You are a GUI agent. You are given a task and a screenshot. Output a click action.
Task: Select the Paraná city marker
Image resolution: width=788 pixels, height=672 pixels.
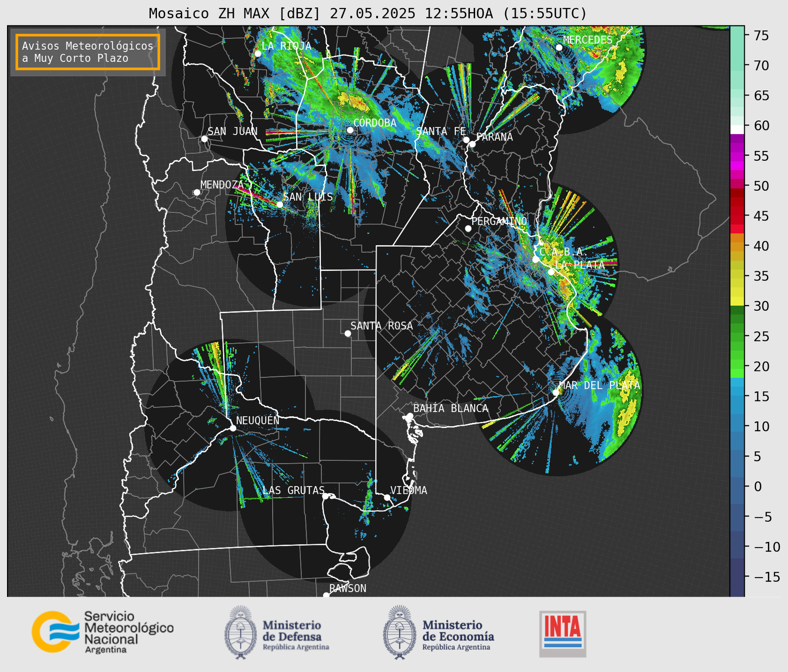pyautogui.click(x=472, y=144)
